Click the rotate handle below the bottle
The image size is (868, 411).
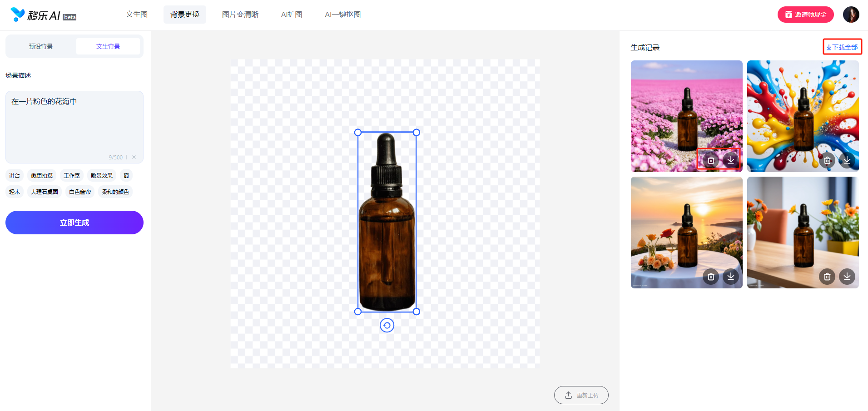pos(387,326)
